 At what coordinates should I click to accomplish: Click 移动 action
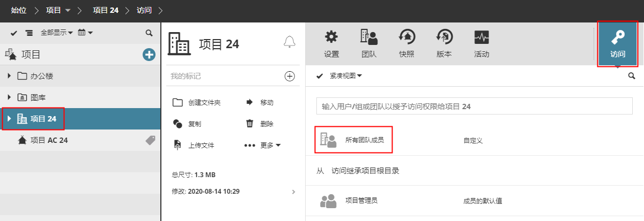click(260, 102)
